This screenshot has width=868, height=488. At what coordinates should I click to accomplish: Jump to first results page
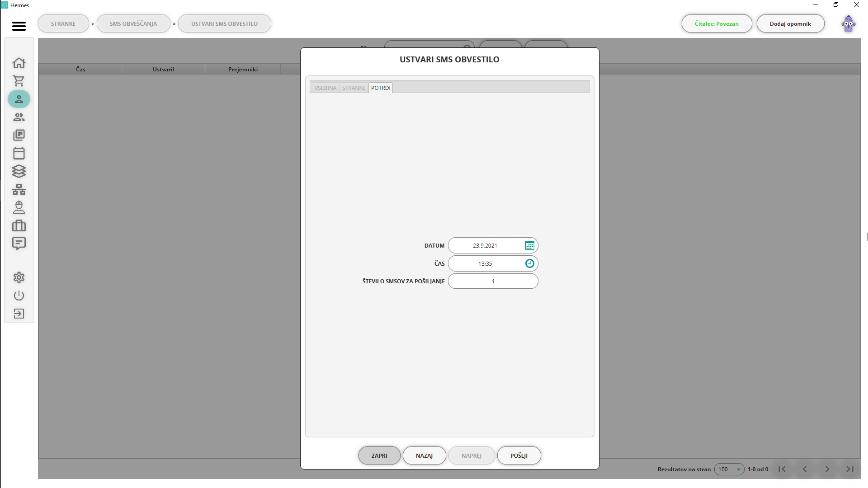point(782,469)
